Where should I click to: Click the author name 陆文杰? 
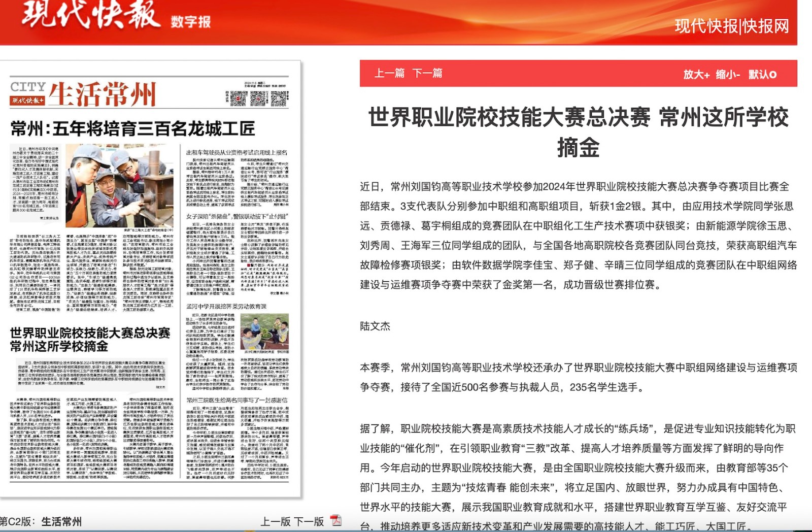pyautogui.click(x=375, y=326)
